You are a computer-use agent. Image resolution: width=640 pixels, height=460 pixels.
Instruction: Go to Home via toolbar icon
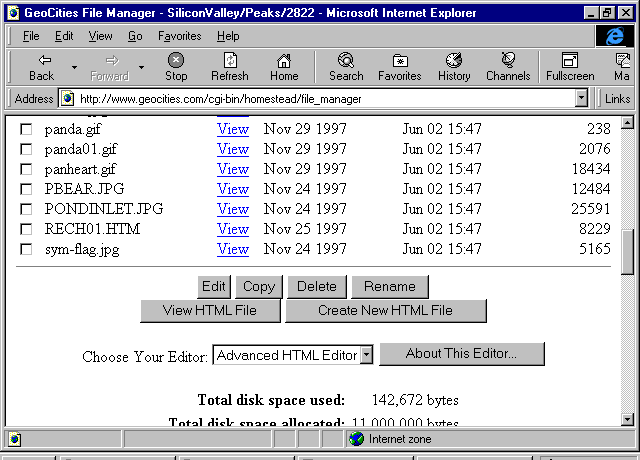284,60
